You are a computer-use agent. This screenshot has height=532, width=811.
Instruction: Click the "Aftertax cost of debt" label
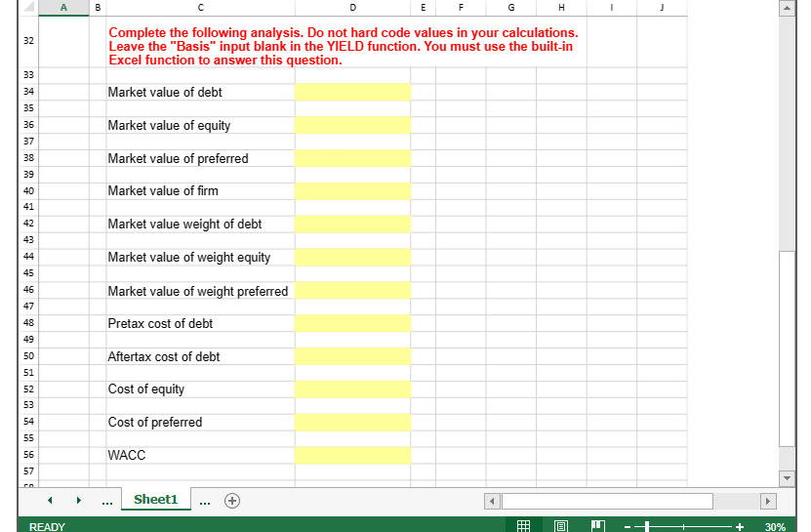pos(164,356)
